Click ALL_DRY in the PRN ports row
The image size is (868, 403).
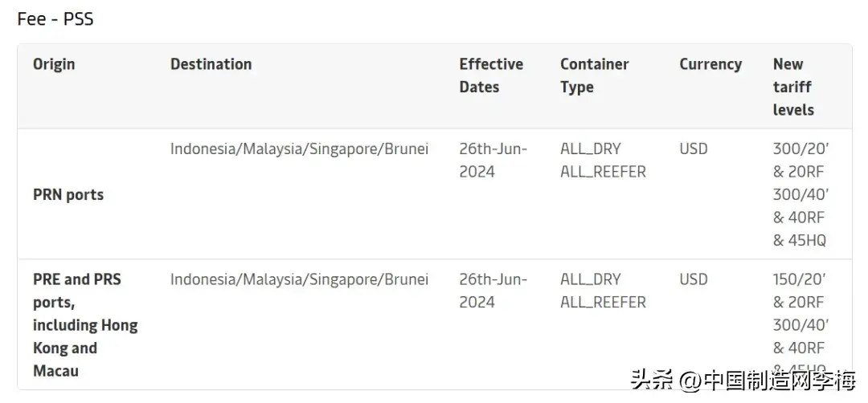[590, 149]
